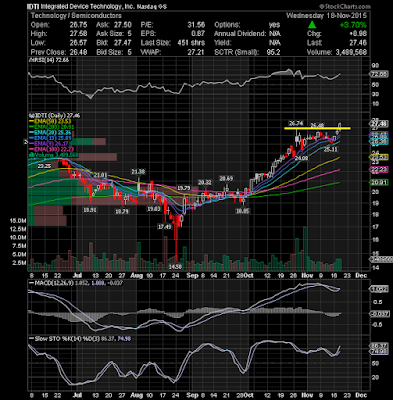
Task: Click the 21.01 price label in July
Action: click(x=100, y=175)
